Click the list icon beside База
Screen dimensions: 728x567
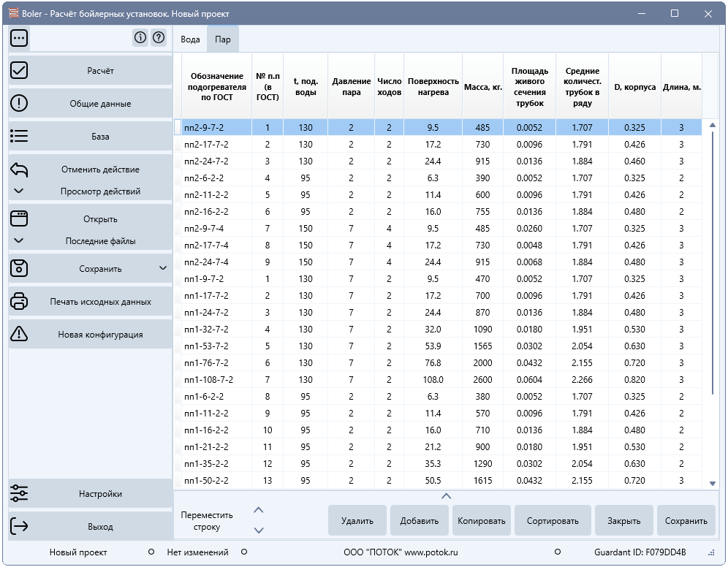click(x=19, y=136)
